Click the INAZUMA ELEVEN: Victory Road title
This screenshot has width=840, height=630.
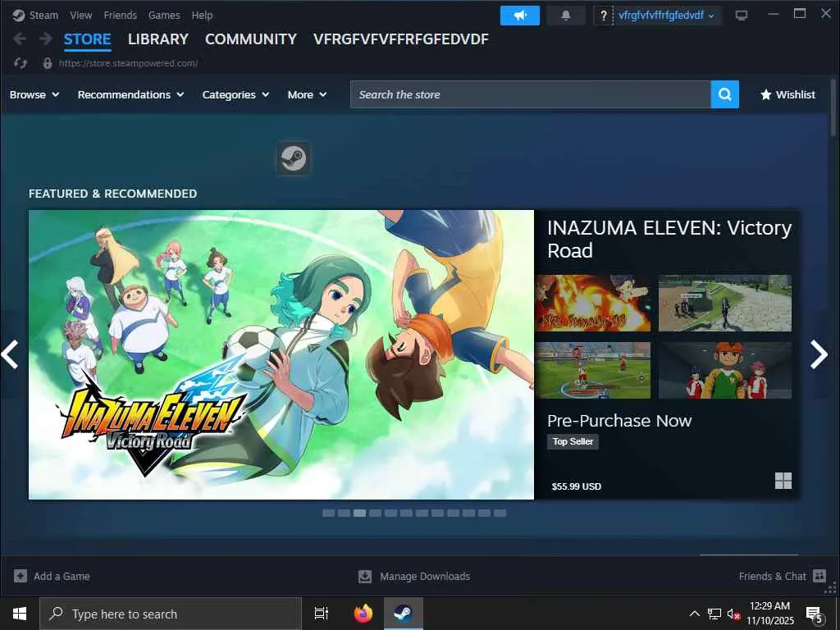pyautogui.click(x=669, y=239)
